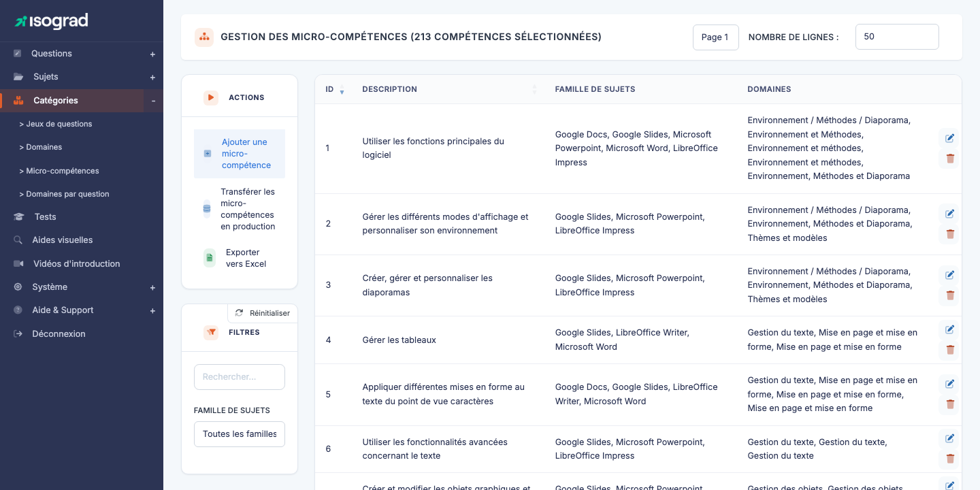Click the Aides visuelles search icon
Image resolution: width=980 pixels, height=490 pixels.
pos(18,240)
